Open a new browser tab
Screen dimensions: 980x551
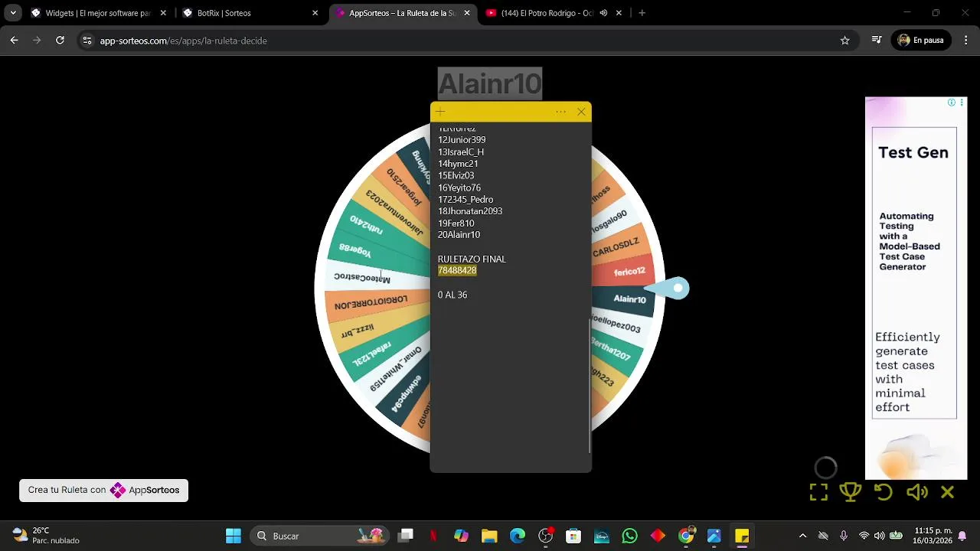642,13
